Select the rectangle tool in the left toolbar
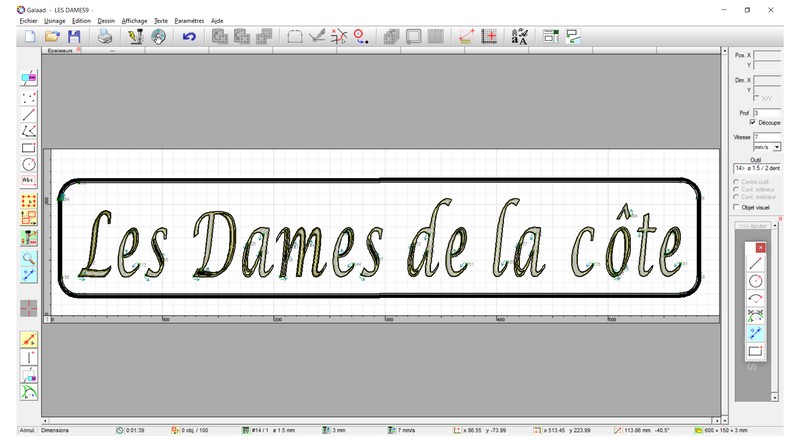800x440 pixels. (x=29, y=147)
